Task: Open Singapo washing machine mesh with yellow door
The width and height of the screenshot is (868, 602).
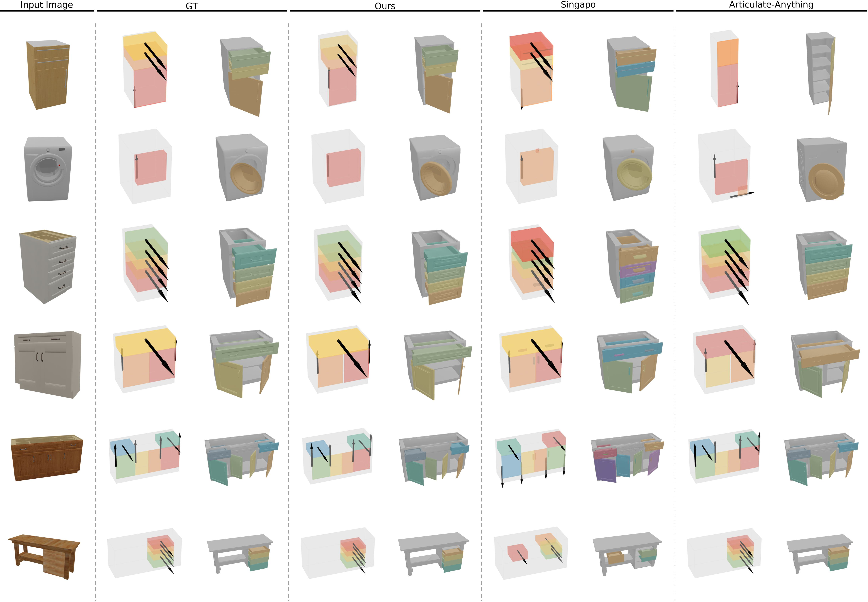Action: [628, 168]
